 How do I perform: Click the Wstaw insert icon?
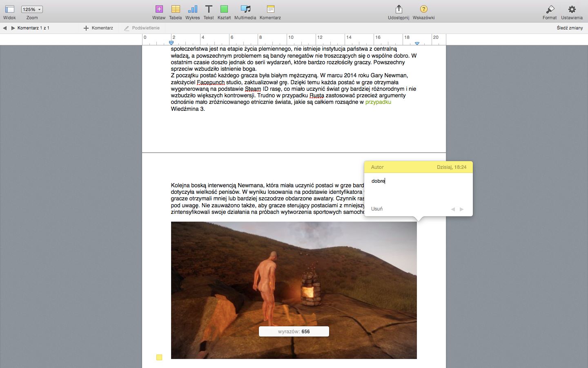pos(159,9)
